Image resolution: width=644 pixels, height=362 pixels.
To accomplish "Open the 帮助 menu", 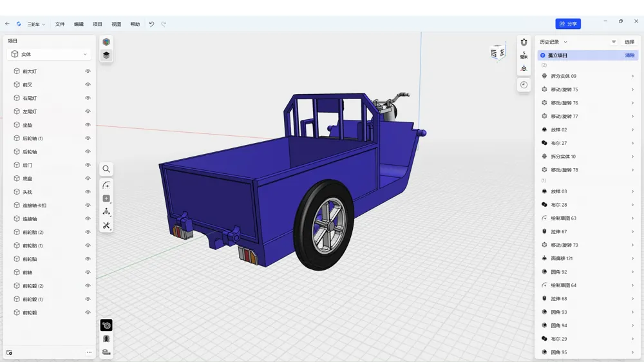I will click(135, 24).
